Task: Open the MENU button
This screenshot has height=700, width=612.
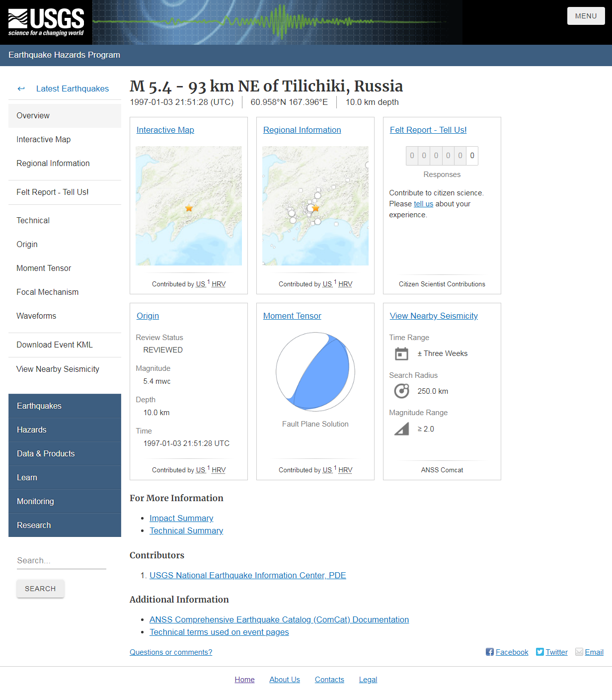Action: click(x=586, y=16)
